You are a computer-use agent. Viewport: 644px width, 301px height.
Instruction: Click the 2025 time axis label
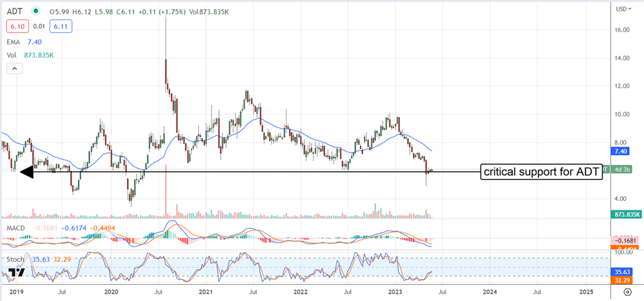[x=585, y=292]
